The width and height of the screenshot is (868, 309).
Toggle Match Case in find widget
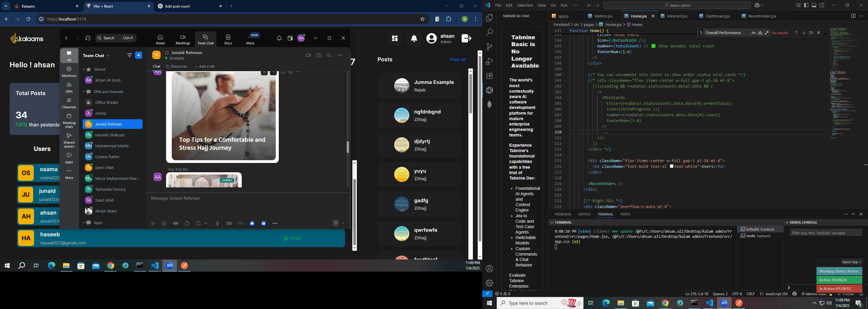click(x=753, y=33)
